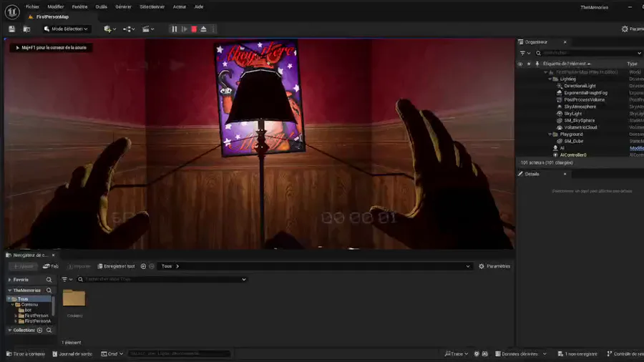Eject from the player controller
This screenshot has height=362, width=644.
click(204, 29)
